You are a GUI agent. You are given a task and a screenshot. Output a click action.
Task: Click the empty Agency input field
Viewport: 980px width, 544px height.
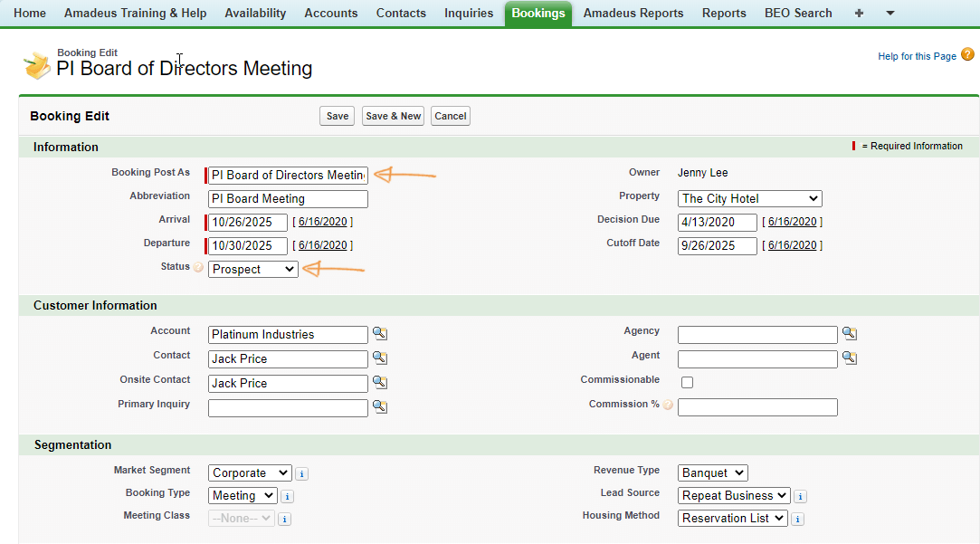coord(757,335)
